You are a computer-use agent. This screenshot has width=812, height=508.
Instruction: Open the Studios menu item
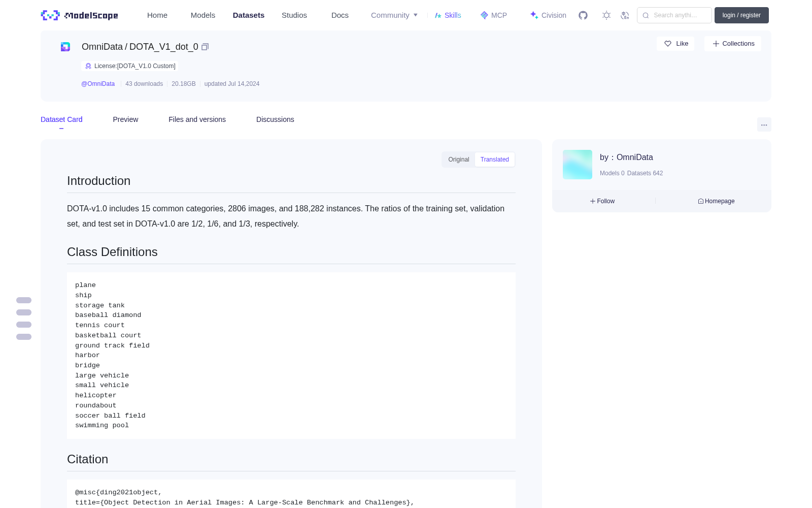pyautogui.click(x=294, y=15)
